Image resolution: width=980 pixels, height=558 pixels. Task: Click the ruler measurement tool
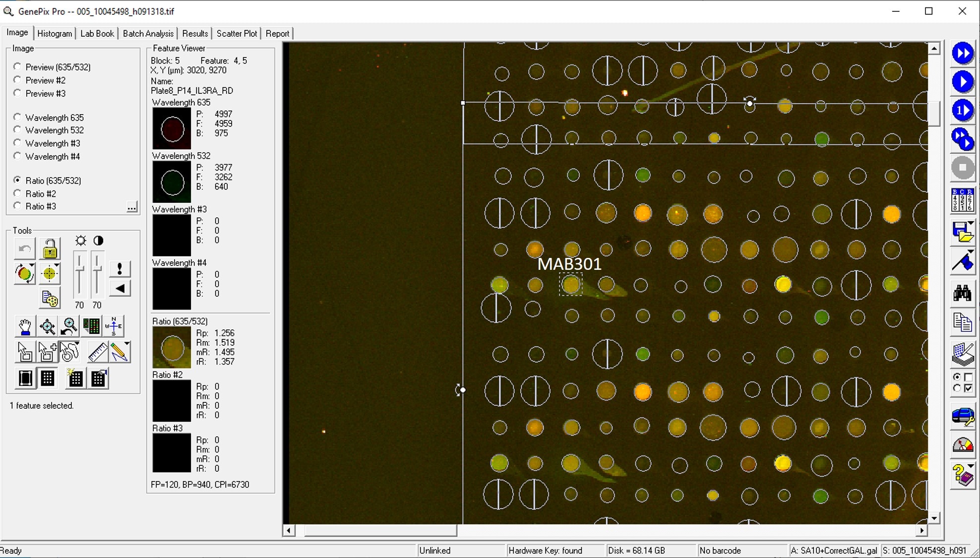[x=97, y=352]
